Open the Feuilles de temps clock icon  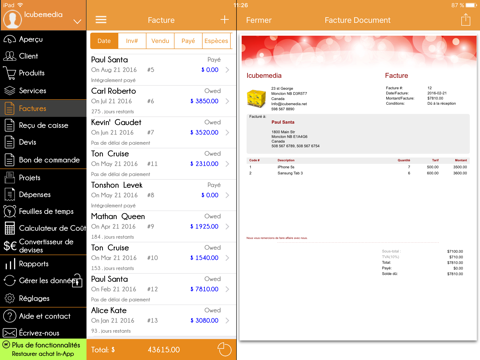[x=9, y=211]
